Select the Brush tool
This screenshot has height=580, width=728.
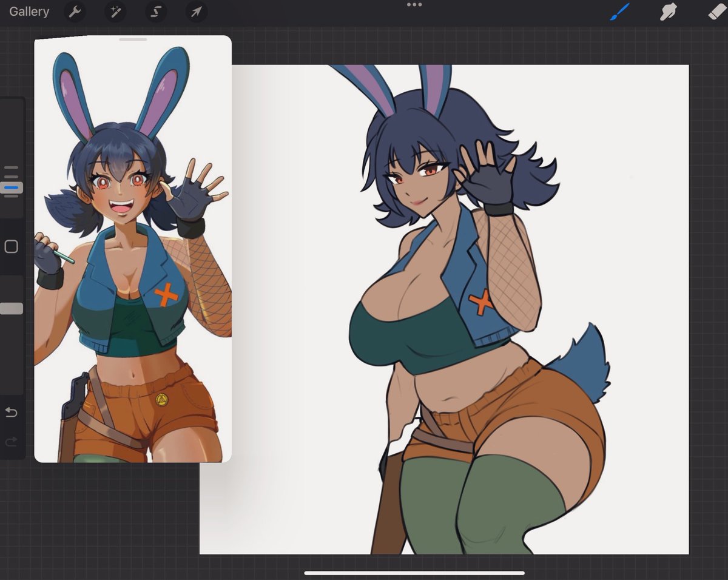619,12
